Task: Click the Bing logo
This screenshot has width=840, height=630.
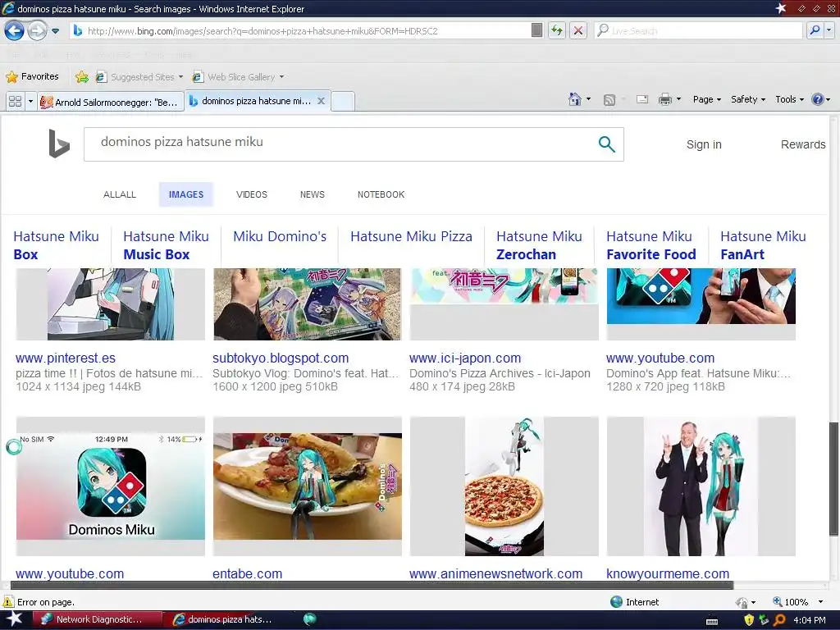Action: pyautogui.click(x=59, y=144)
